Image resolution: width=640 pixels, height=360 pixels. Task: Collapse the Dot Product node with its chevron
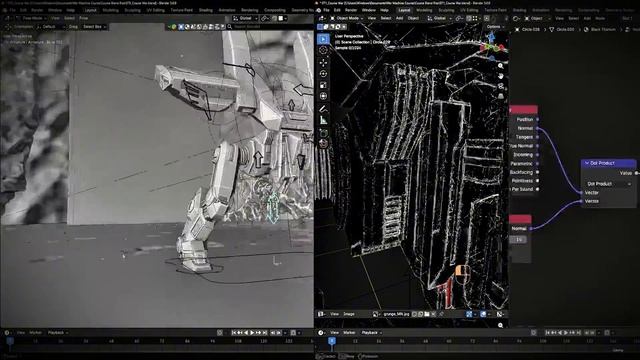pyautogui.click(x=587, y=163)
